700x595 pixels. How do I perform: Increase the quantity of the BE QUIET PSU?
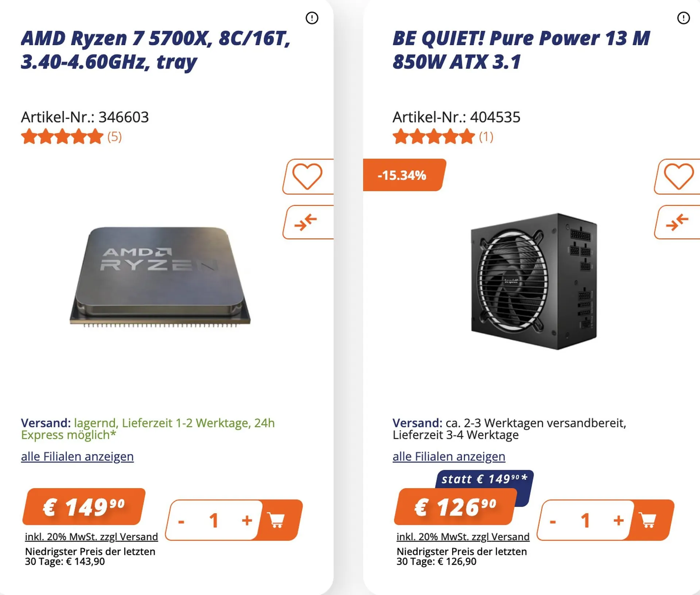[x=618, y=520]
